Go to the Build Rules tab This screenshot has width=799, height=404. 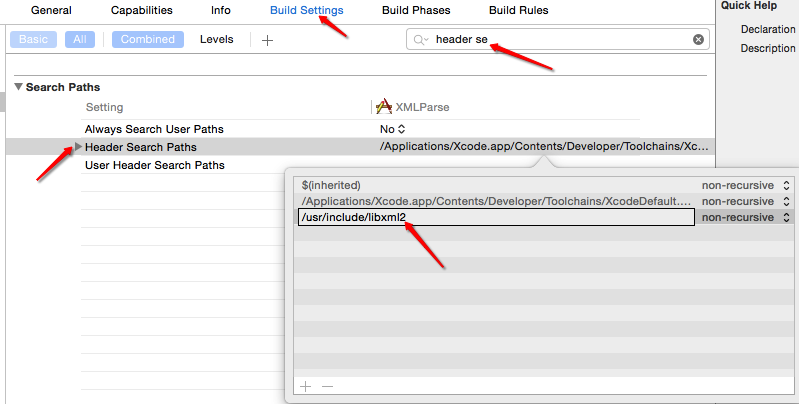[519, 10]
